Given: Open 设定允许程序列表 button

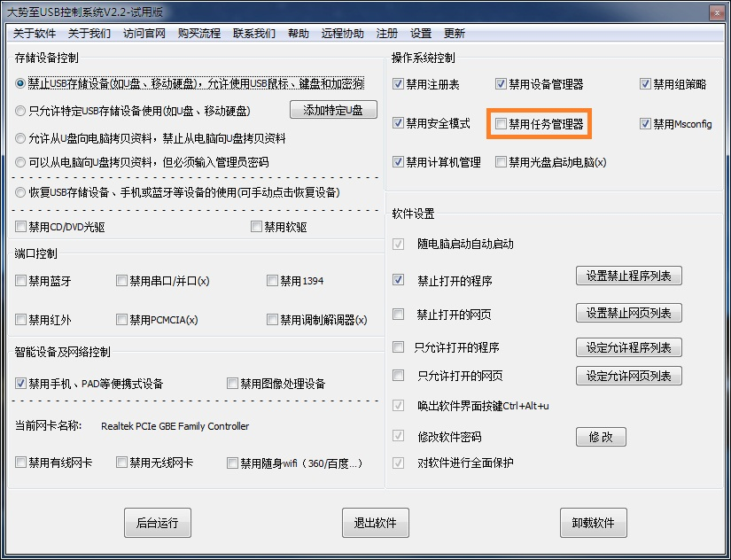Looking at the screenshot, I should click(628, 347).
